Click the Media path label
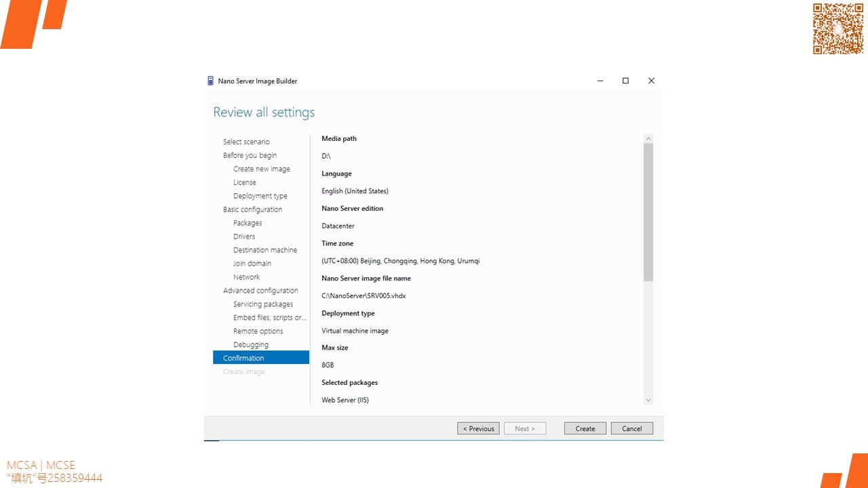Screen dimensions: 868x488 339,138
